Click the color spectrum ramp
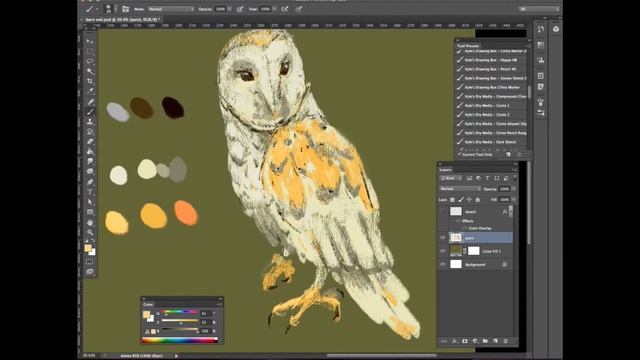Screen dimensions: 640x360 point(180,340)
